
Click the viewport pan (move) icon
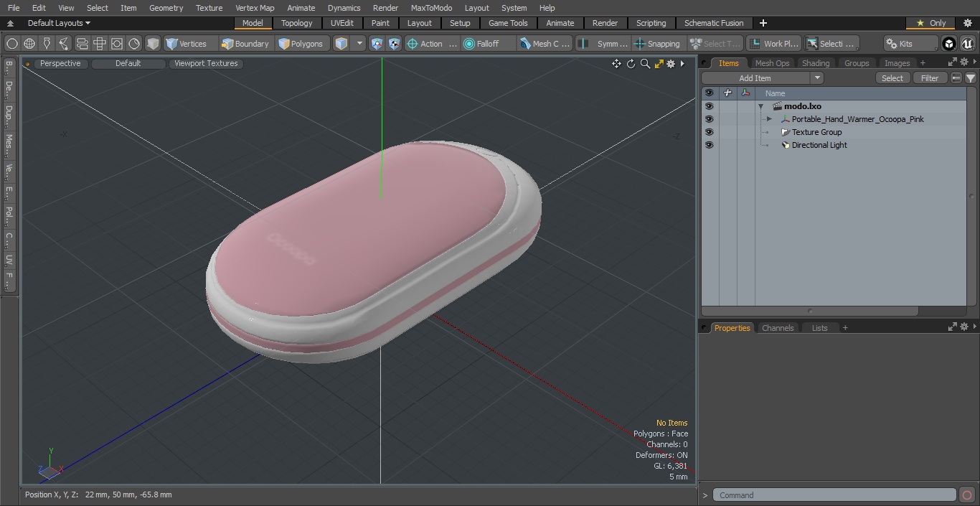click(x=616, y=64)
